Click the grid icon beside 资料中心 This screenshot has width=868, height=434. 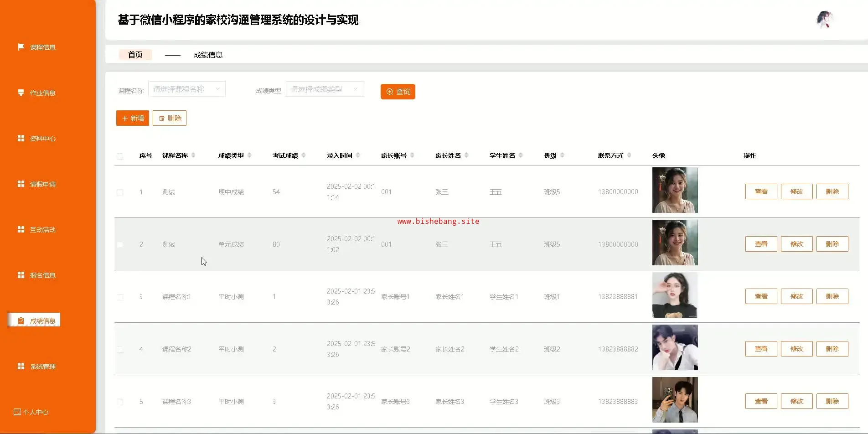click(x=21, y=138)
